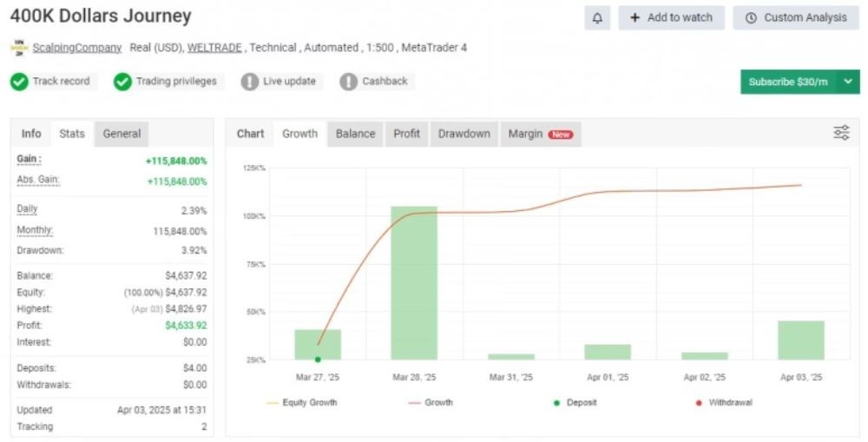This screenshot has width=868, height=442.
Task: Select the Drawdown chart tab
Action: coord(464,134)
